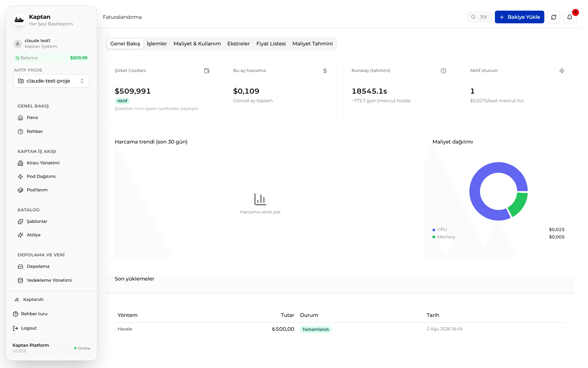The height and width of the screenshot is (368, 588).
Task: Click the lightning icon on Aktif oturum card
Action: pos(562,71)
